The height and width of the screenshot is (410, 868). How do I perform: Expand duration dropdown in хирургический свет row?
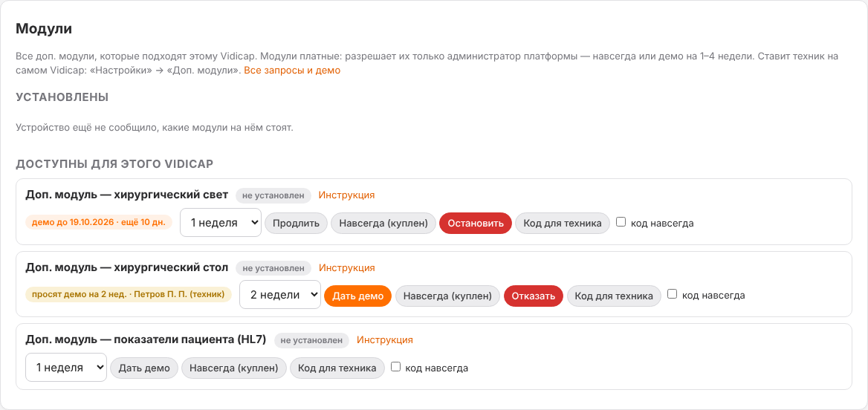[220, 222]
